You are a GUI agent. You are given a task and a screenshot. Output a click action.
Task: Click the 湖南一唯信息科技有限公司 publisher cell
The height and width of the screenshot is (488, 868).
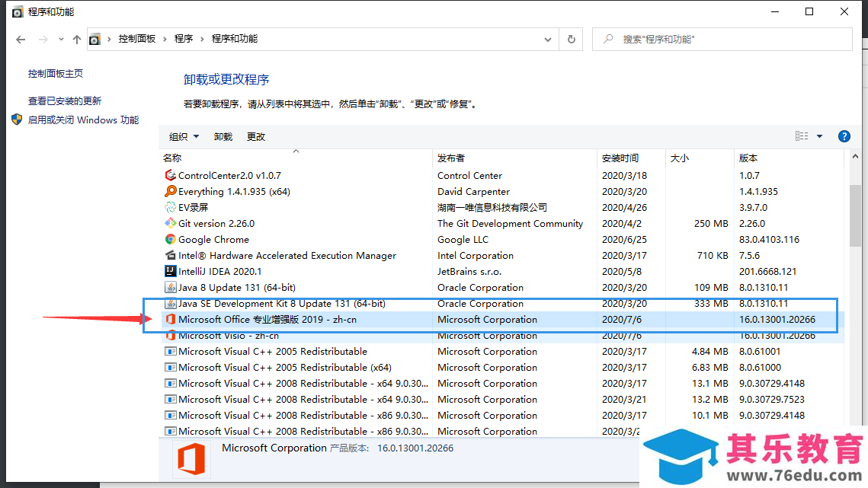tap(492, 208)
